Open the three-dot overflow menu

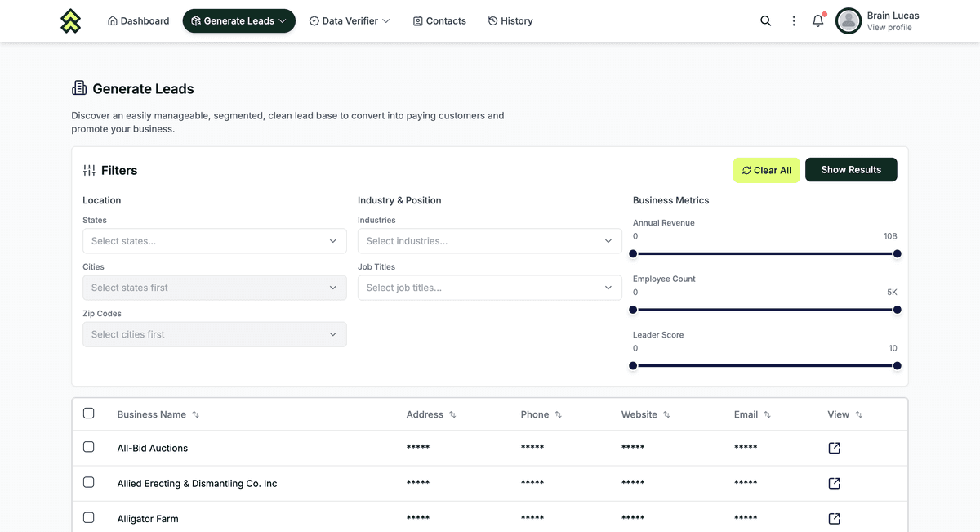[793, 20]
